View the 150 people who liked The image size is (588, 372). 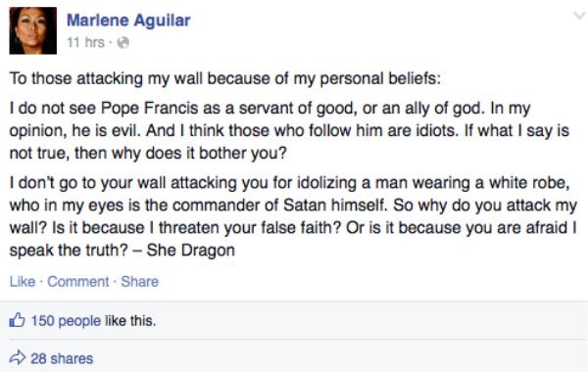66,321
